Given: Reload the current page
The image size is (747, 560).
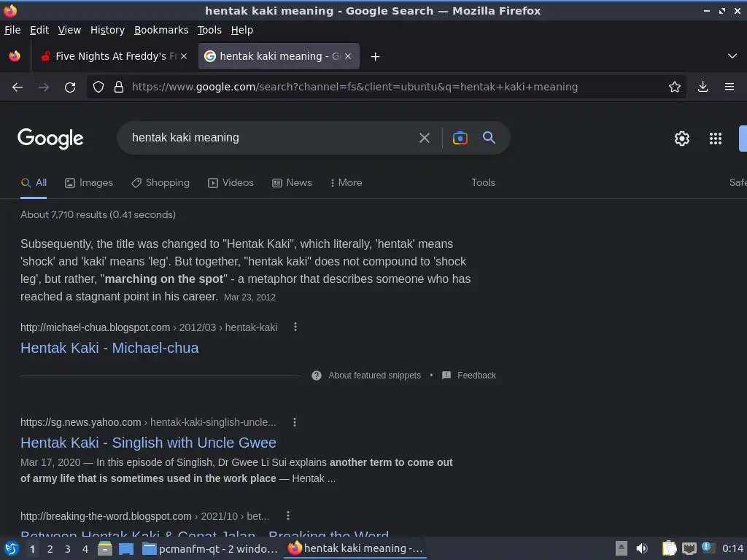Looking at the screenshot, I should [70, 87].
